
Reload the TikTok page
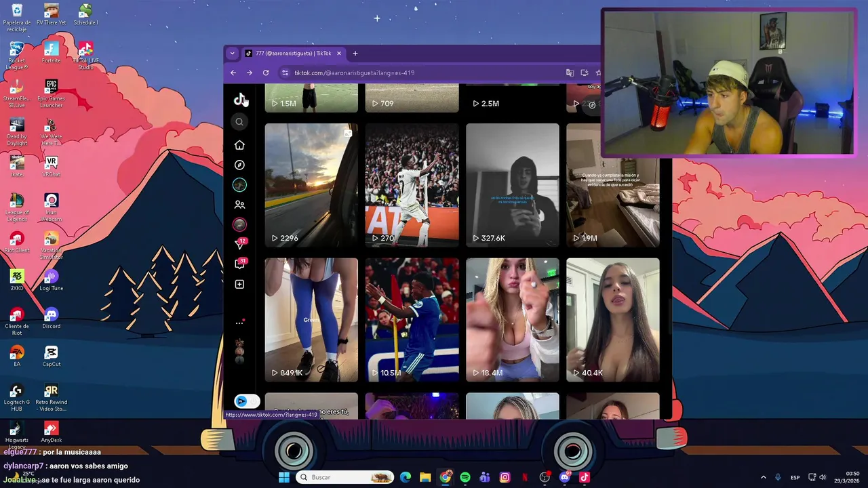[x=266, y=73]
